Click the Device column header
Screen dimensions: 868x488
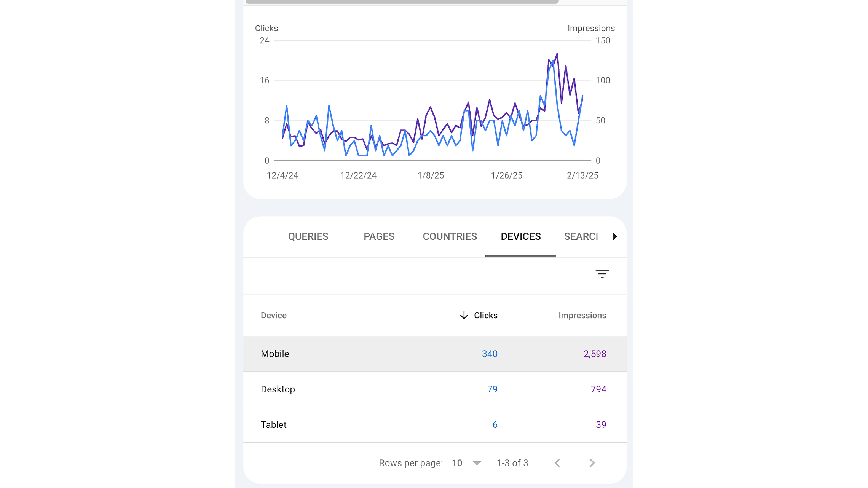point(274,316)
